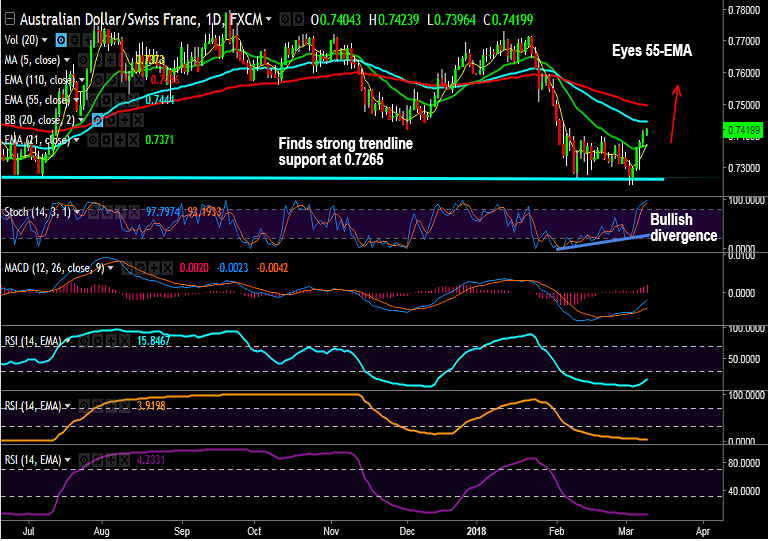
Task: Open main symbol settings gear beside FXCM
Action: [298, 20]
